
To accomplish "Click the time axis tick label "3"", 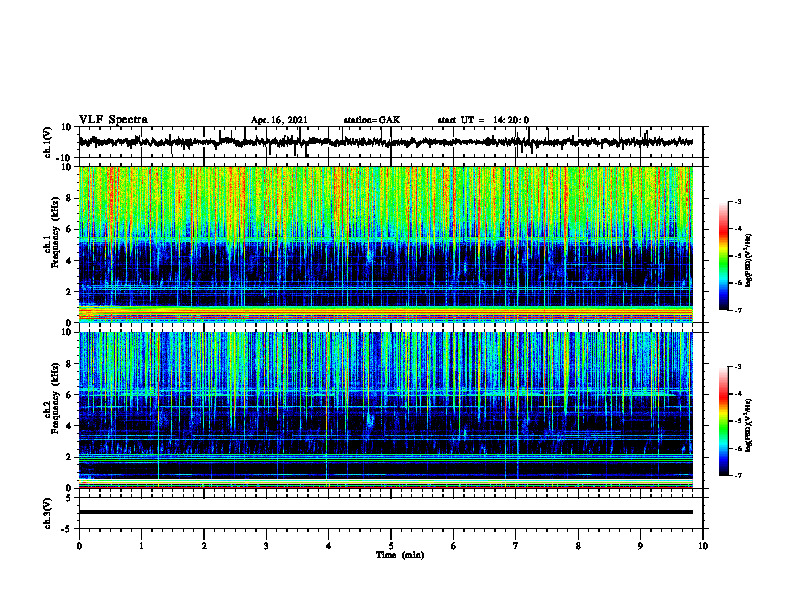I will coord(266,546).
